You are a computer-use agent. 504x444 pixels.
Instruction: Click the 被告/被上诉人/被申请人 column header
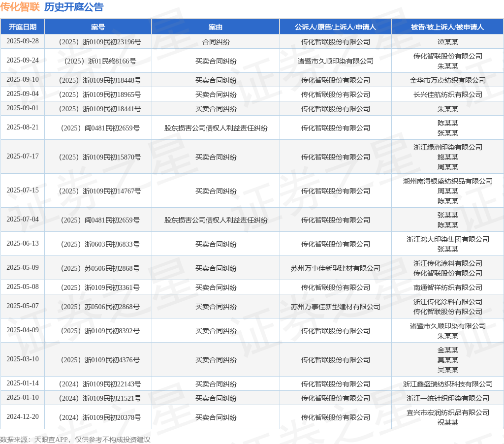447,27
